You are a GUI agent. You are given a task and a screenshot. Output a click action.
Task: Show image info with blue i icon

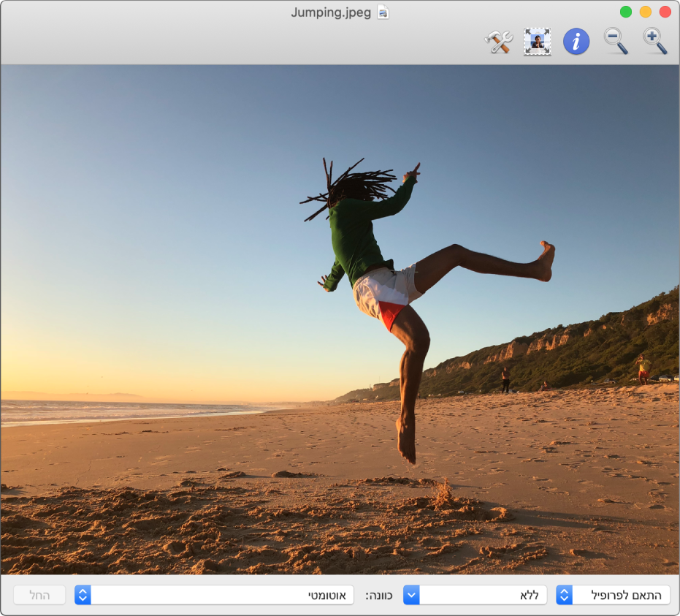click(576, 42)
